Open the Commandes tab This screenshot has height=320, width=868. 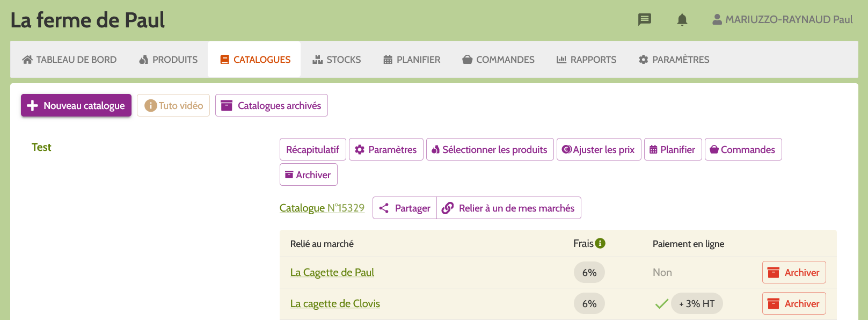click(498, 60)
